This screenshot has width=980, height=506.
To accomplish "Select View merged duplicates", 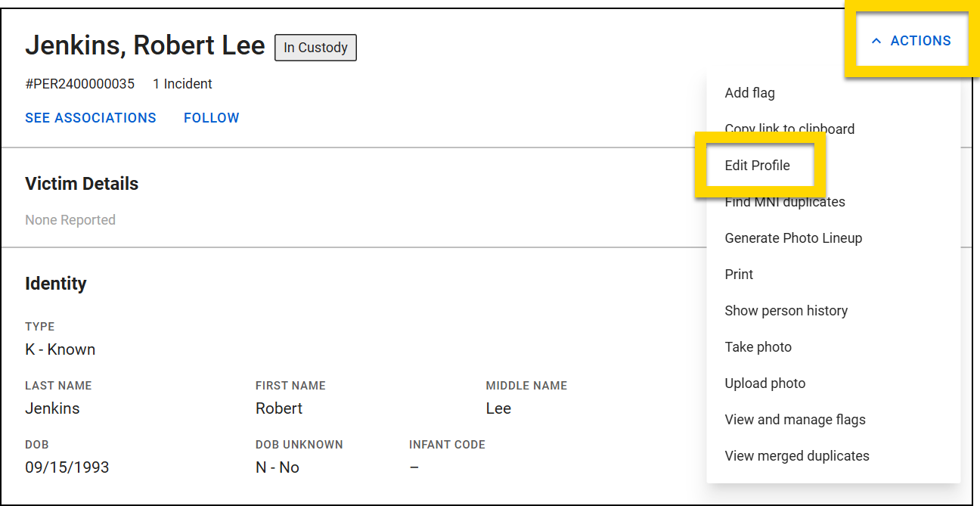I will [797, 455].
